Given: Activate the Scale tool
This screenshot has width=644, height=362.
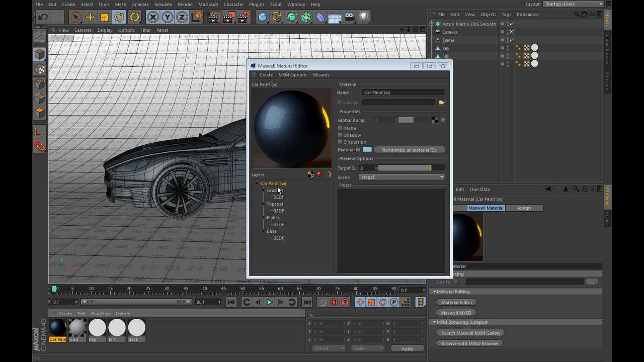Looking at the screenshot, I should [x=105, y=17].
